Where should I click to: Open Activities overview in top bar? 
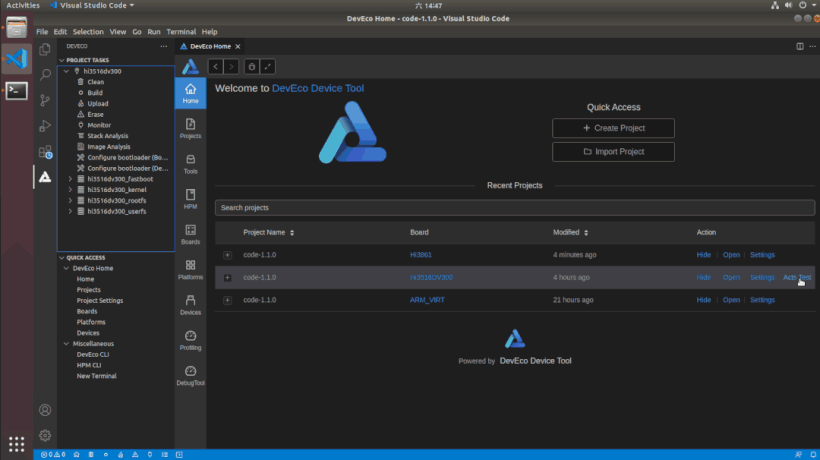[23, 5]
